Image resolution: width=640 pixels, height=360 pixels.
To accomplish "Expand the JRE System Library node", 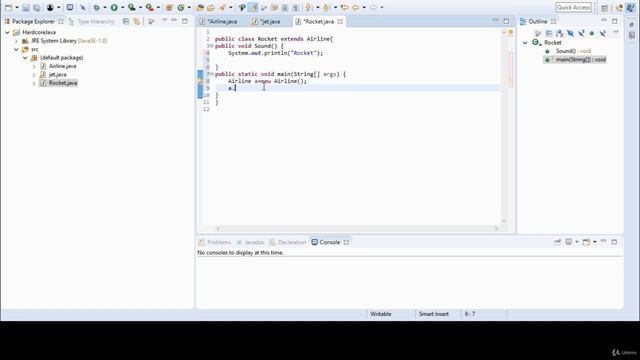I will click(16, 41).
